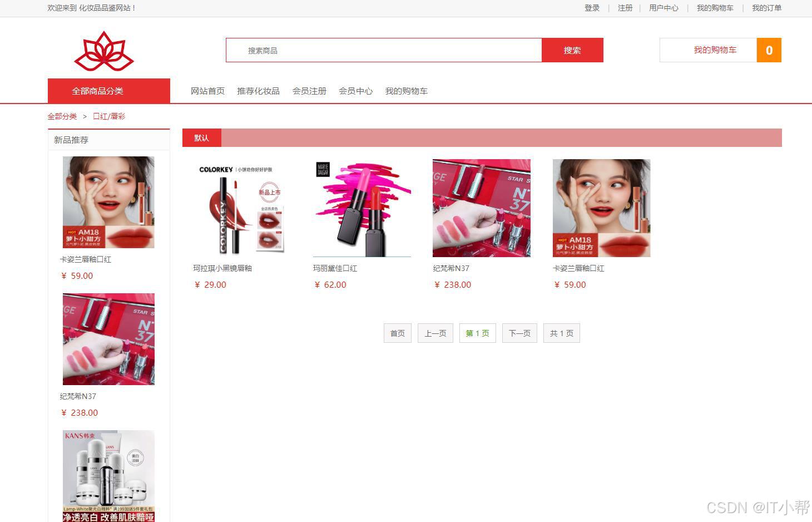The height and width of the screenshot is (522, 812).
Task: Open 我的订单 in the top bar
Action: (766, 8)
